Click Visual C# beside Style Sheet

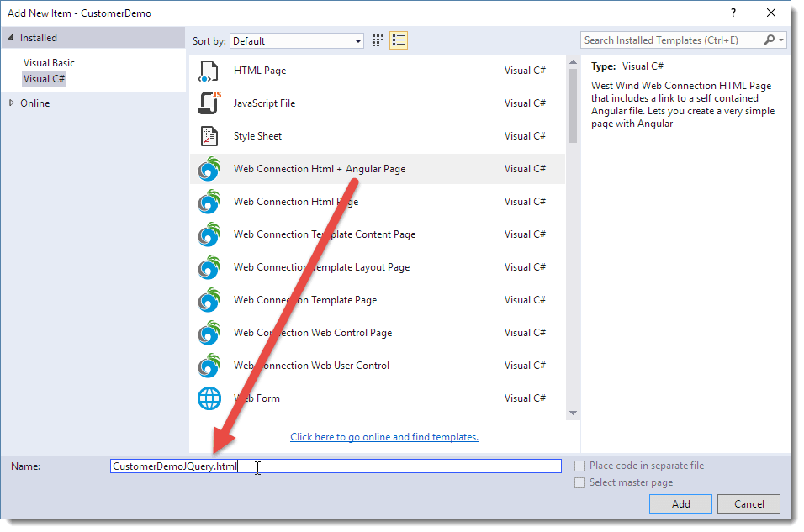[525, 136]
